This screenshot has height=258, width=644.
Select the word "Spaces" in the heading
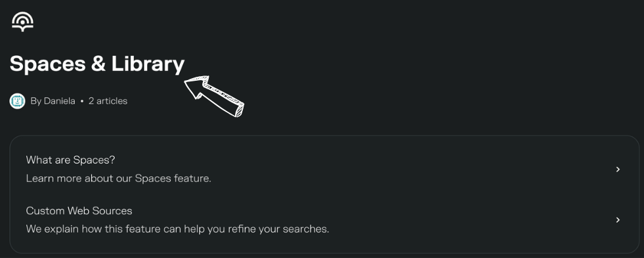point(48,64)
